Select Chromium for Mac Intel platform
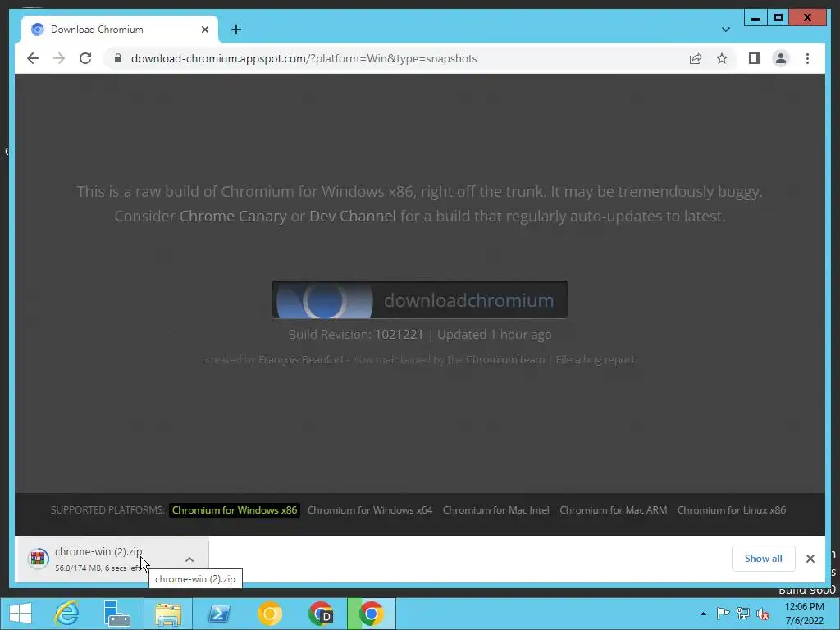 (x=495, y=510)
